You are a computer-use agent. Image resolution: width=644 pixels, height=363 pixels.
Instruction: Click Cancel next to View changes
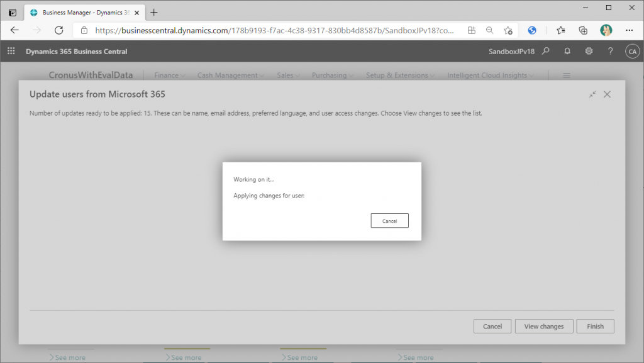tap(492, 326)
